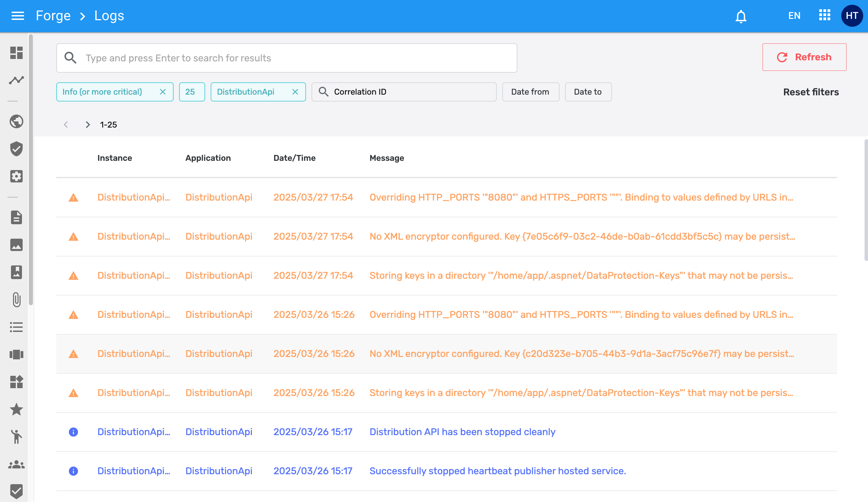The image size is (868, 502).
Task: Click the Instance column header
Action: click(x=115, y=158)
